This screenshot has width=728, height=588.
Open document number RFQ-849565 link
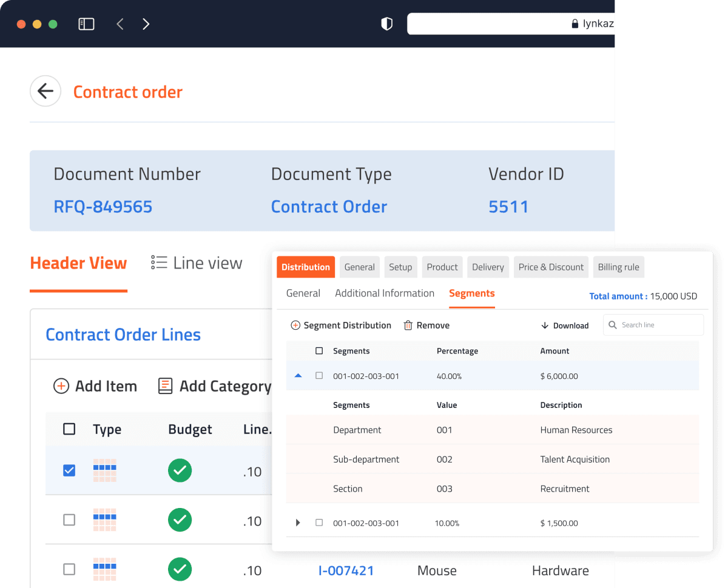103,207
